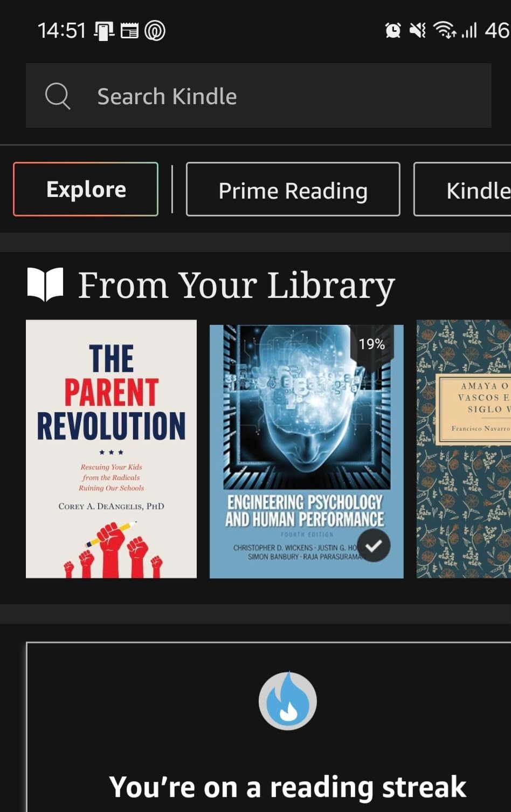
Task: Open The Parent Revolution book cover
Action: tap(111, 449)
